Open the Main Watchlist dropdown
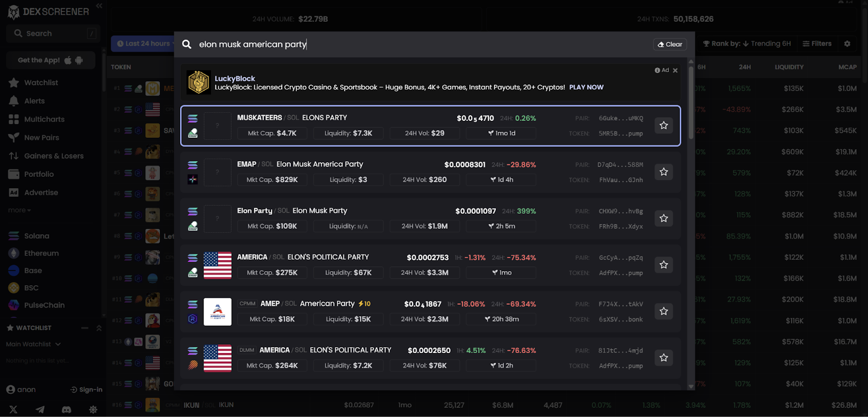Screen dimensions: 868x417 34,344
